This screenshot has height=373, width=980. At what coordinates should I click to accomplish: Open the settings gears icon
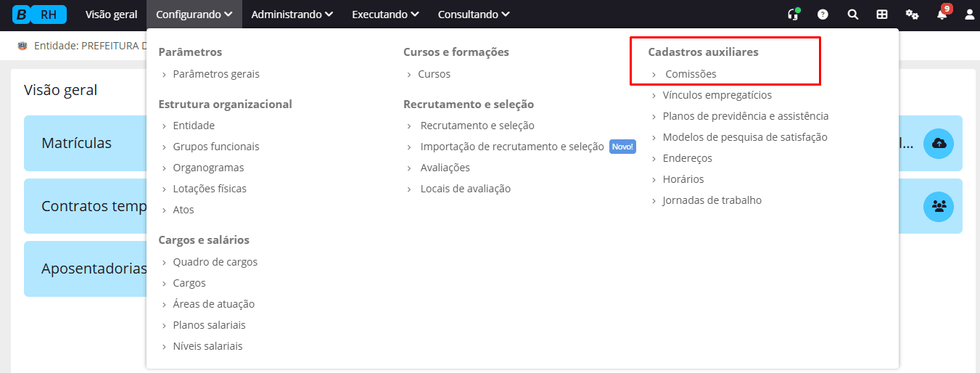(x=912, y=14)
